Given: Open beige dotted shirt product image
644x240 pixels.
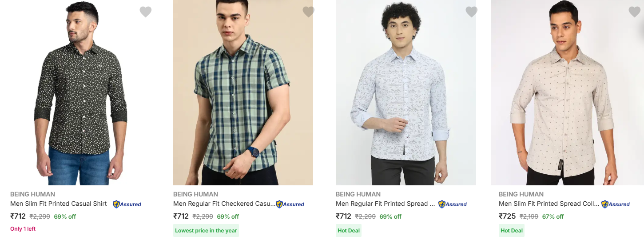Looking at the screenshot, I should pyautogui.click(x=567, y=93).
